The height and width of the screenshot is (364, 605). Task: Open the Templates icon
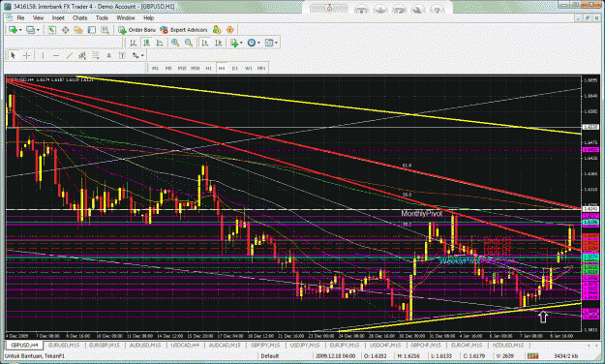click(x=269, y=43)
